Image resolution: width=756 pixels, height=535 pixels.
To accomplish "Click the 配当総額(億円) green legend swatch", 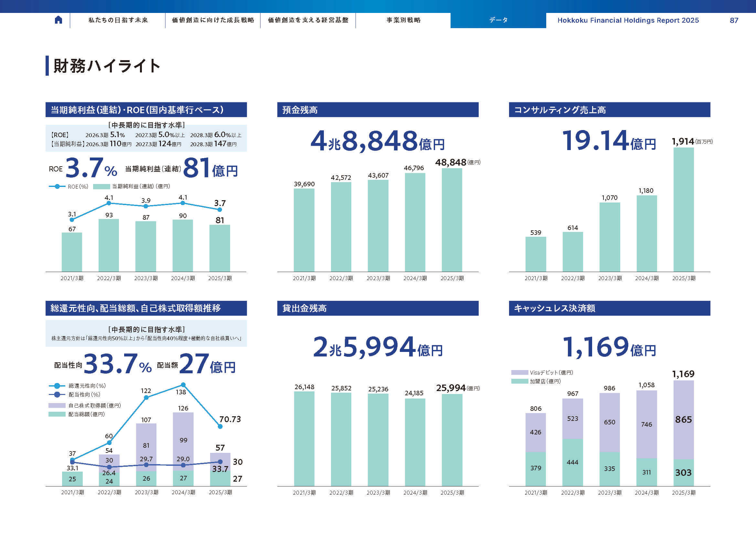I will (x=57, y=414).
